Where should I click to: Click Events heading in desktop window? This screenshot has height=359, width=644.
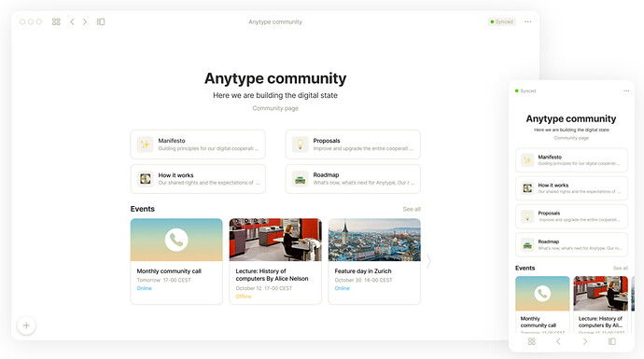143,209
